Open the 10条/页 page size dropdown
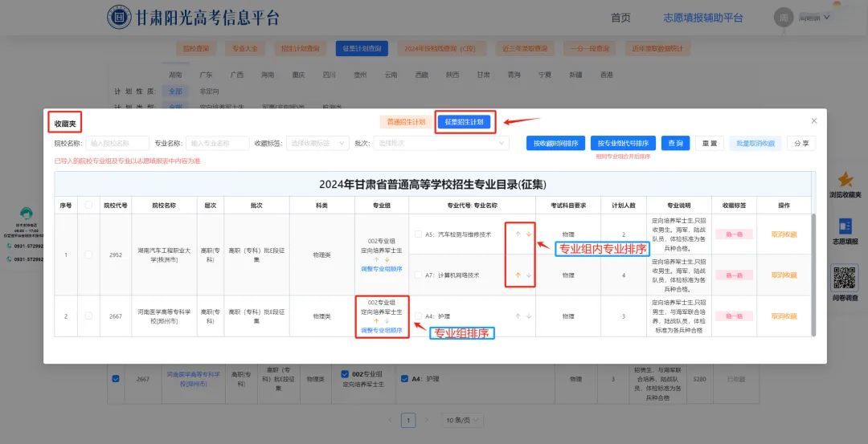The width and height of the screenshot is (868, 444). (462, 420)
